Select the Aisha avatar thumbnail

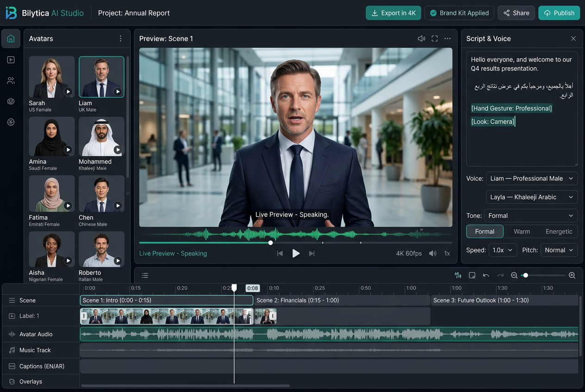[52, 249]
